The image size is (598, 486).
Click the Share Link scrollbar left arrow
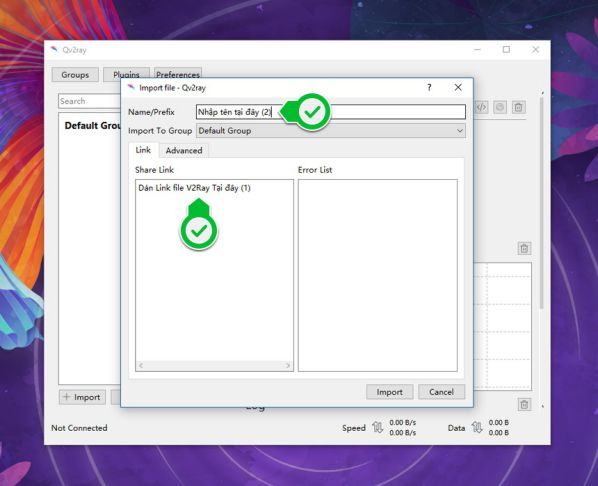click(141, 365)
